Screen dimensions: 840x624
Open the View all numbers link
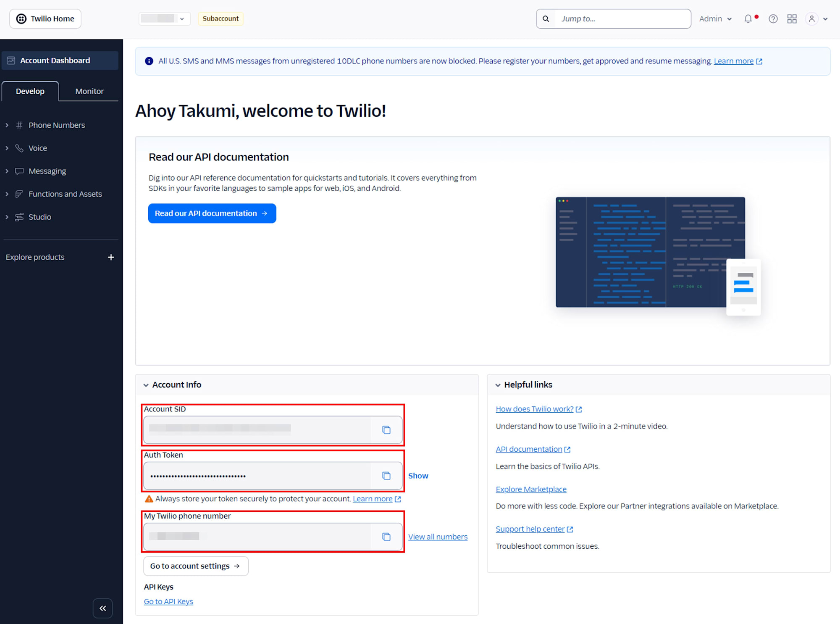(x=438, y=537)
